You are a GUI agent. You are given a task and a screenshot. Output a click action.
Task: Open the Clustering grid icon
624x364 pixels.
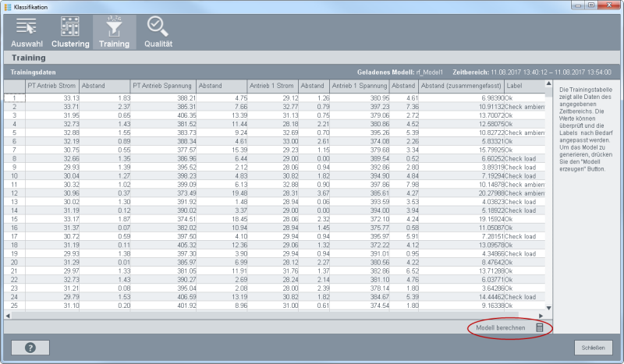coord(70,27)
